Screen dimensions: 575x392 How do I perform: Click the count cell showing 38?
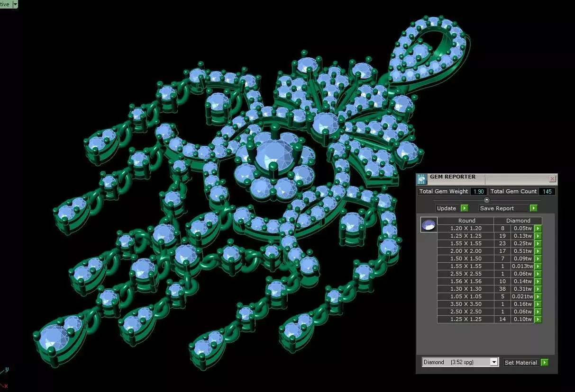502,289
